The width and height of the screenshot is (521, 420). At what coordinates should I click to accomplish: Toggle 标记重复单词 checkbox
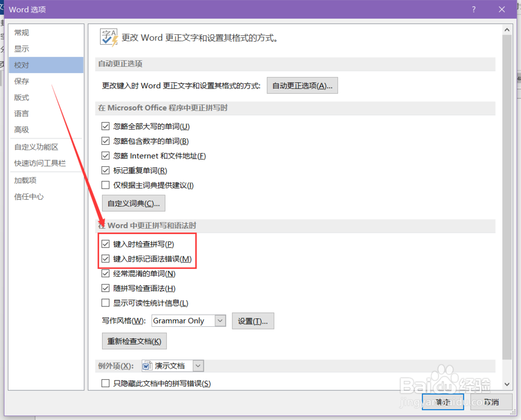click(x=105, y=170)
